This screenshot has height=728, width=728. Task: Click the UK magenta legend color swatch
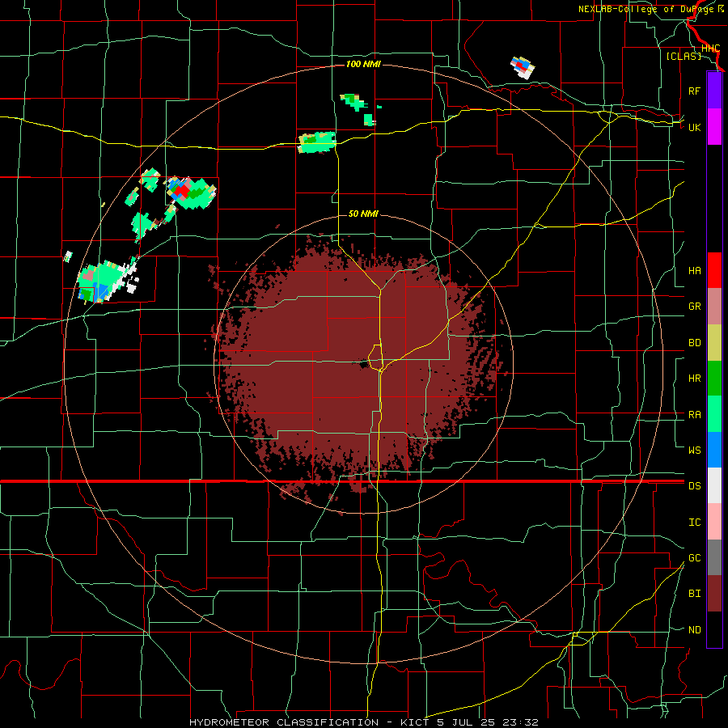tap(714, 127)
